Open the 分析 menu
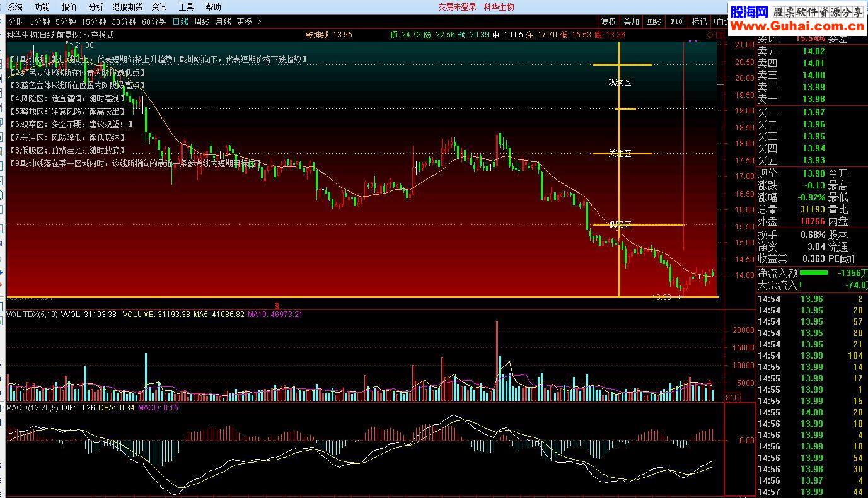Viewport: 868px width, 498px height. 96,7
